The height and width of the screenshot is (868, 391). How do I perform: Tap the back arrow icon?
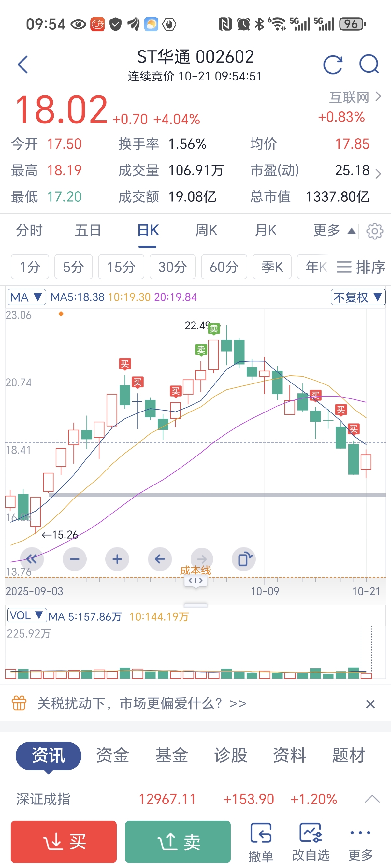[23, 65]
